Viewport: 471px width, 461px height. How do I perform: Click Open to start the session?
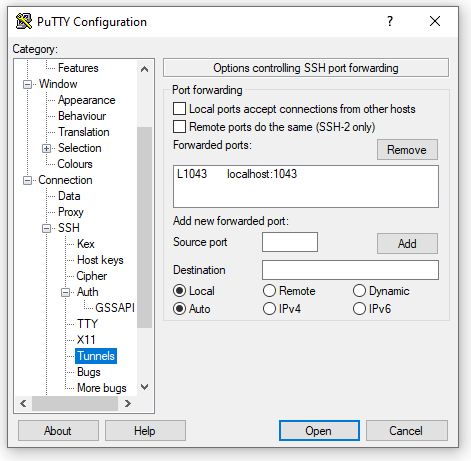click(x=319, y=431)
